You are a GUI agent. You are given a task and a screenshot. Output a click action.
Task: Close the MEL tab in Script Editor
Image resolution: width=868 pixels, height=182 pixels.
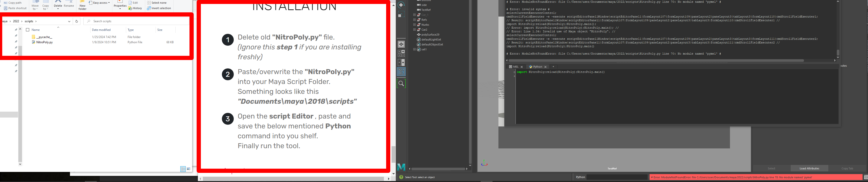tap(522, 67)
